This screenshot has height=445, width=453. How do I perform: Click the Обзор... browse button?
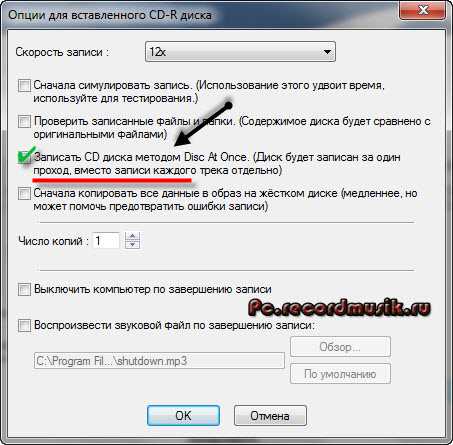pos(340,347)
